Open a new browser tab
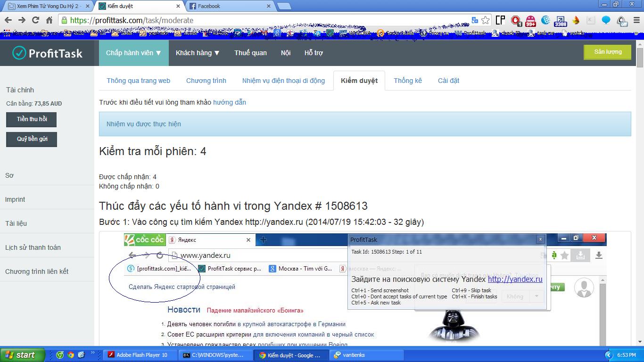 pyautogui.click(x=284, y=6)
